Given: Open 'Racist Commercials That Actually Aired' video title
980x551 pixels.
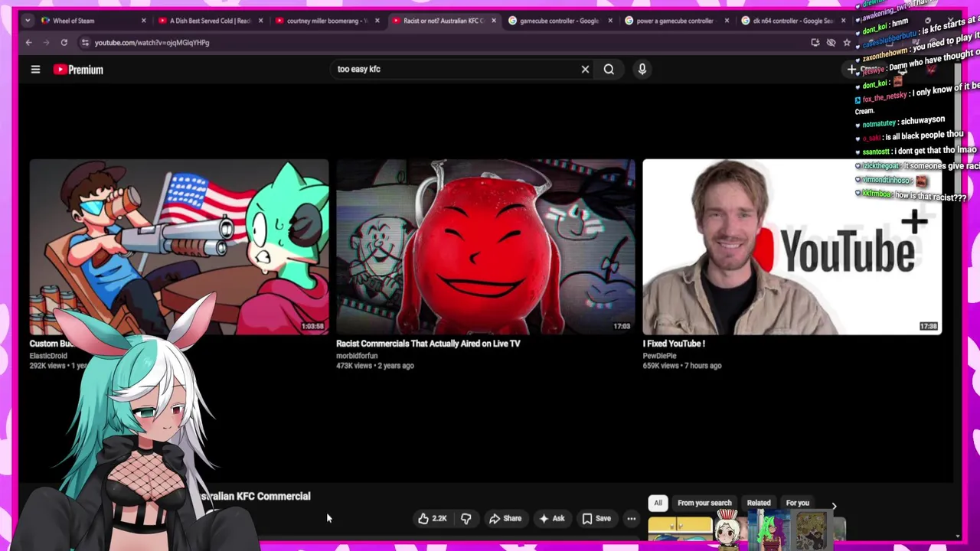Looking at the screenshot, I should [x=428, y=344].
